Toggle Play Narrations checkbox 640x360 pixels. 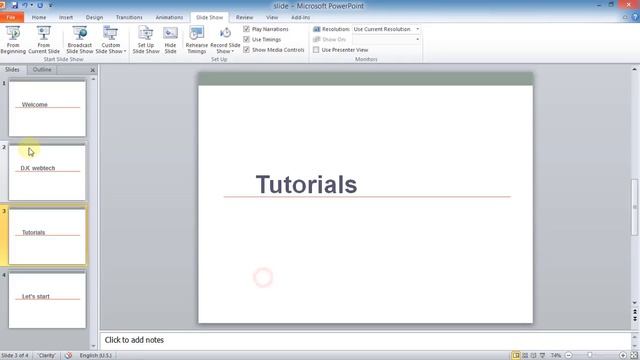[x=247, y=29]
